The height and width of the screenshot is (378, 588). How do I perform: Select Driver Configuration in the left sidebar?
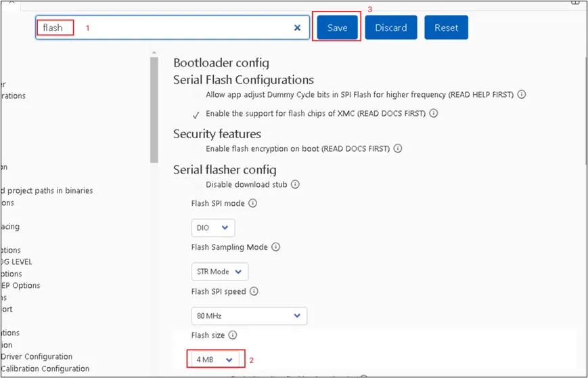click(x=37, y=356)
